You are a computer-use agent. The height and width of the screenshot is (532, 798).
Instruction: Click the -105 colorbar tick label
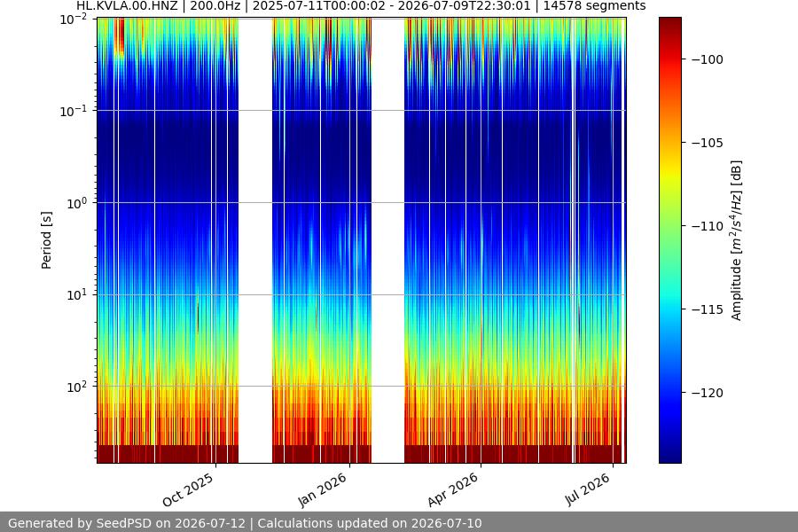point(708,143)
